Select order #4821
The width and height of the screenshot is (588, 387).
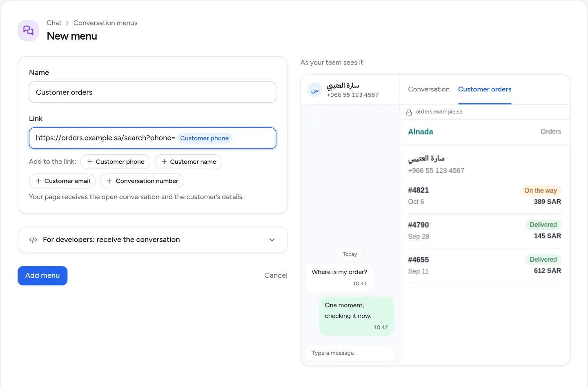click(x=485, y=196)
